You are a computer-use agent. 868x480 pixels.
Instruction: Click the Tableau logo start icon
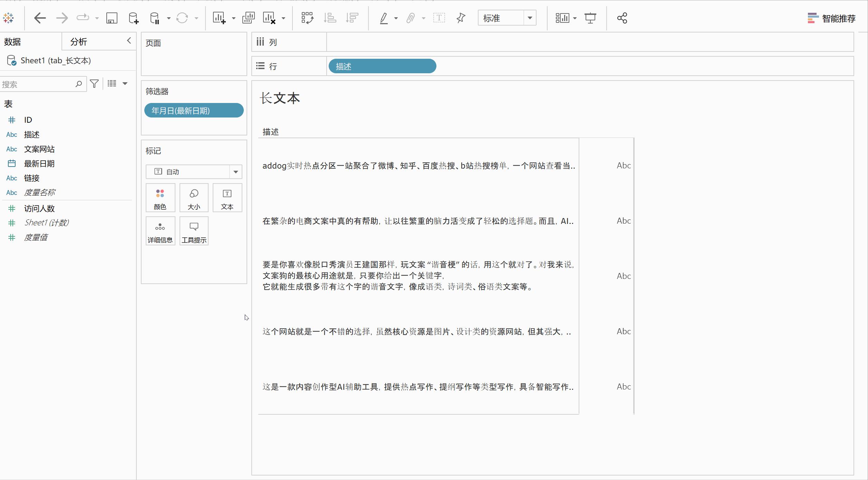pyautogui.click(x=8, y=18)
